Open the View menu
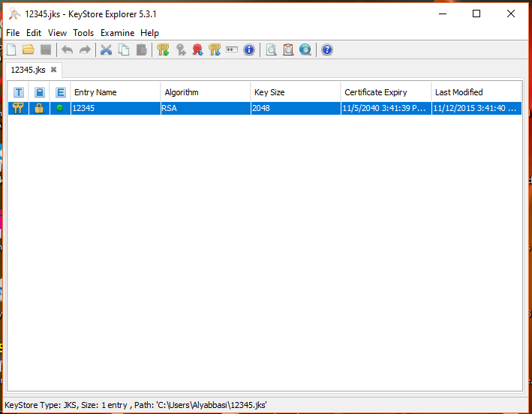 point(57,33)
